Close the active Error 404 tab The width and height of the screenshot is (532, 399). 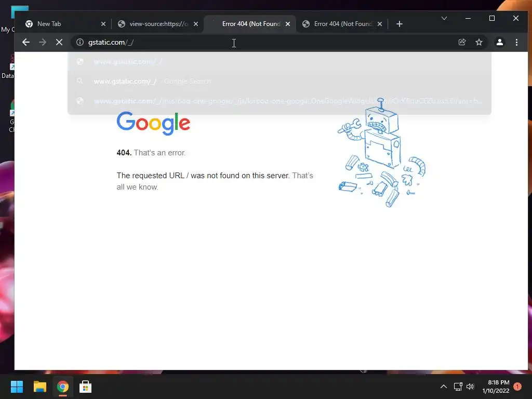(x=288, y=24)
